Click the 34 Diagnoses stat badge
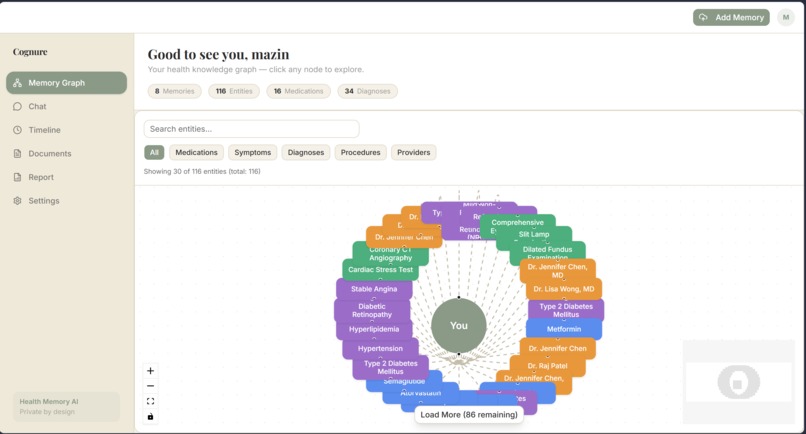 point(368,91)
